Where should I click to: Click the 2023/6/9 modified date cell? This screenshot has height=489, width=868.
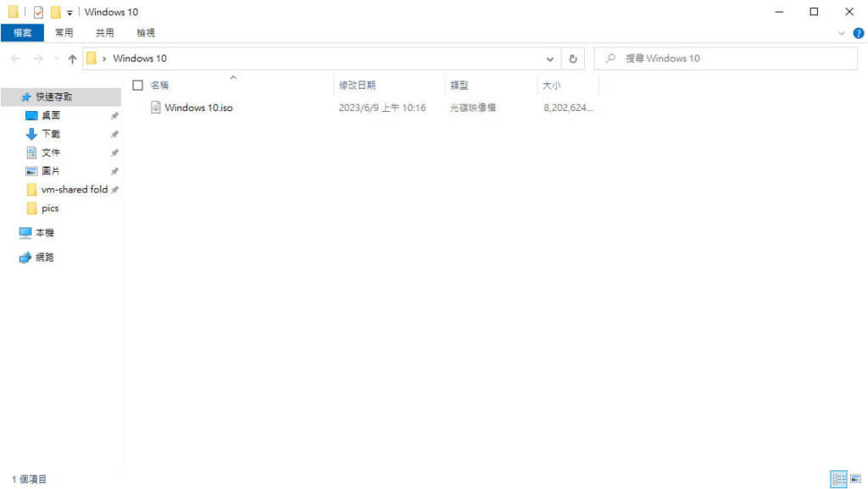382,108
